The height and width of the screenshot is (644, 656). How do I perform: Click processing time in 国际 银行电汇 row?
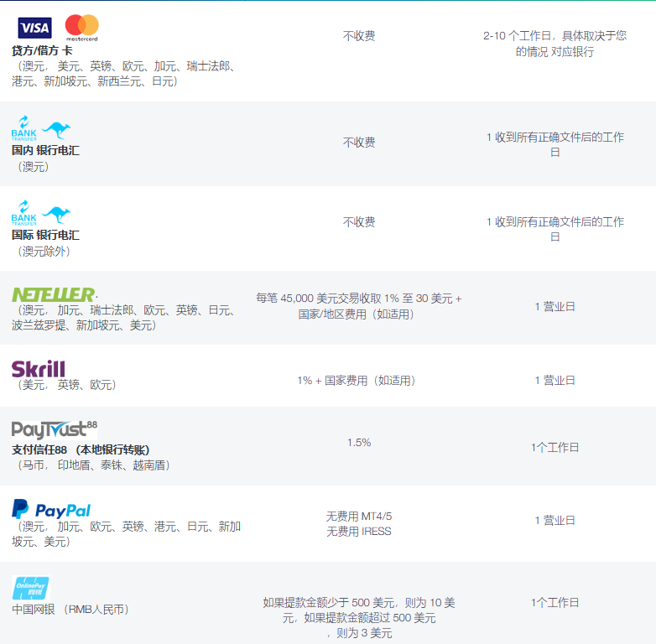point(554,229)
